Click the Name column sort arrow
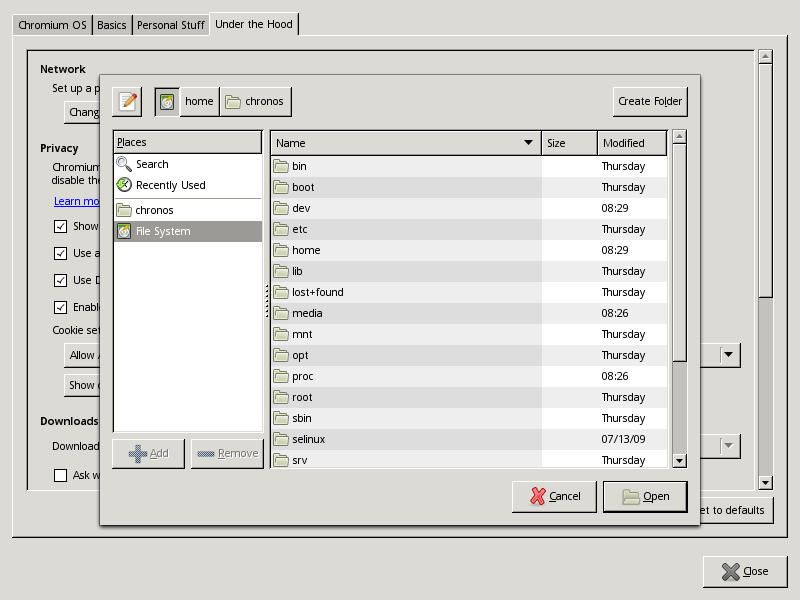Image resolution: width=800 pixels, height=600 pixels. 528,143
